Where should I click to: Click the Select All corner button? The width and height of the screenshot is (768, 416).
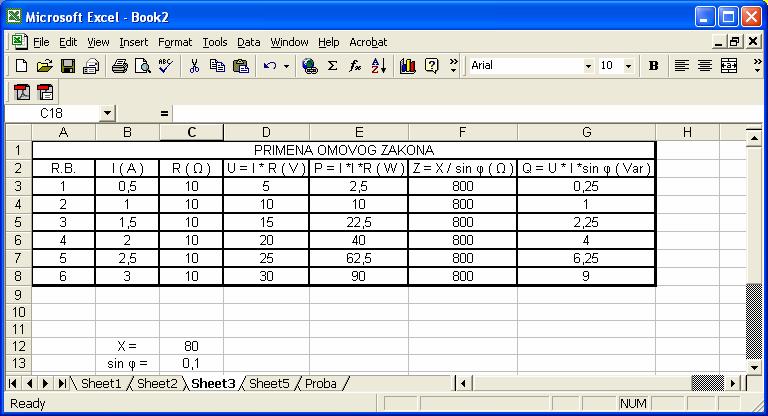tap(18, 132)
